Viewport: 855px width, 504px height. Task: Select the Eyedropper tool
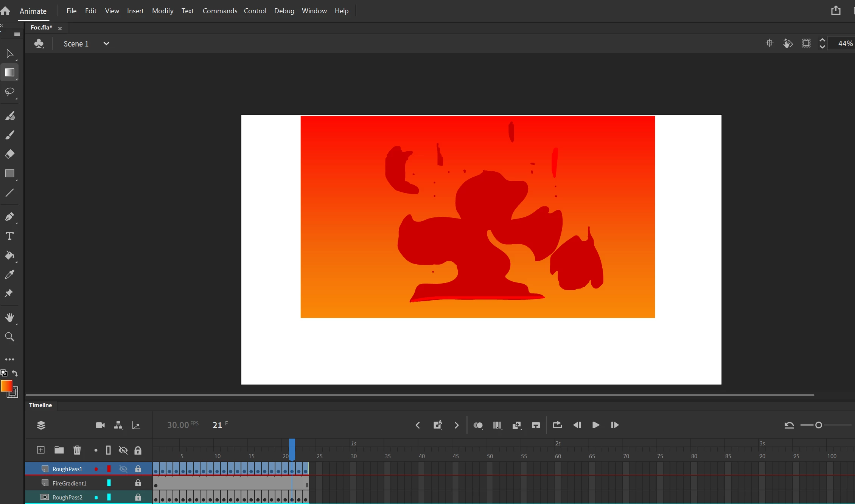point(9,274)
